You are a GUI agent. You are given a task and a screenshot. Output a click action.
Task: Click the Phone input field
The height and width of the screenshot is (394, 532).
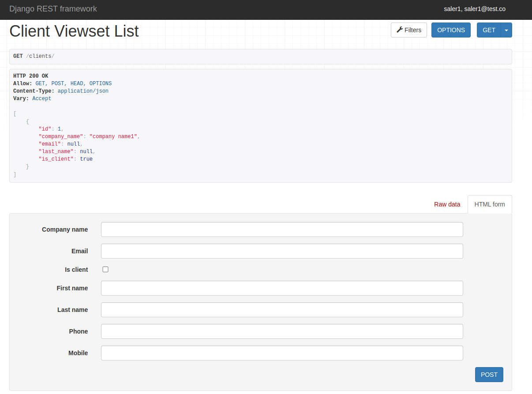point(282,331)
